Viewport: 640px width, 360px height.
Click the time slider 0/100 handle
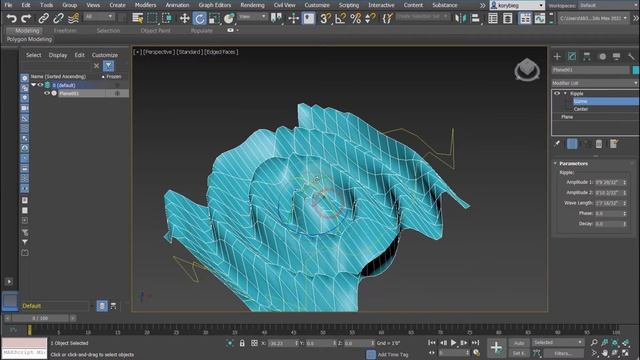point(40,318)
